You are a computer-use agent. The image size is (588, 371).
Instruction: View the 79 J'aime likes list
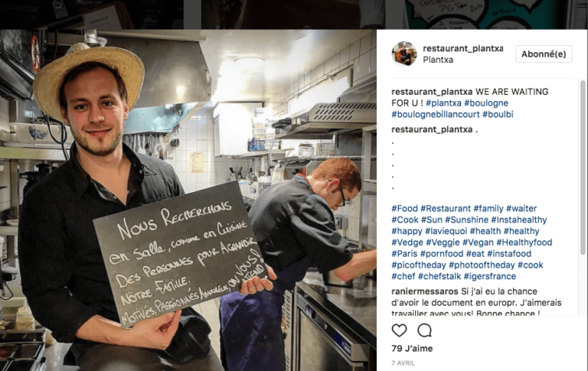(412, 349)
